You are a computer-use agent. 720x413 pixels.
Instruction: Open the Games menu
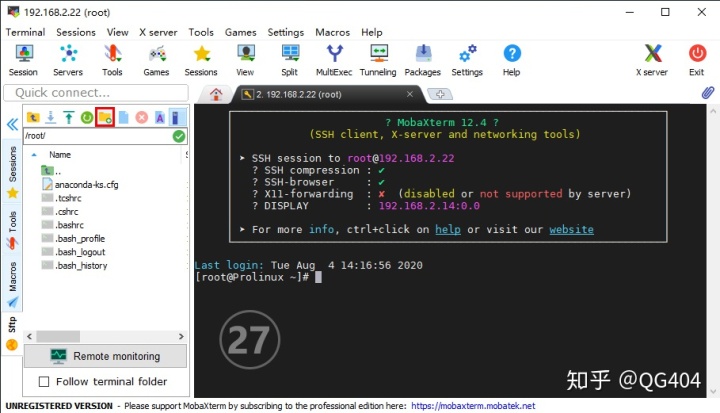[241, 32]
